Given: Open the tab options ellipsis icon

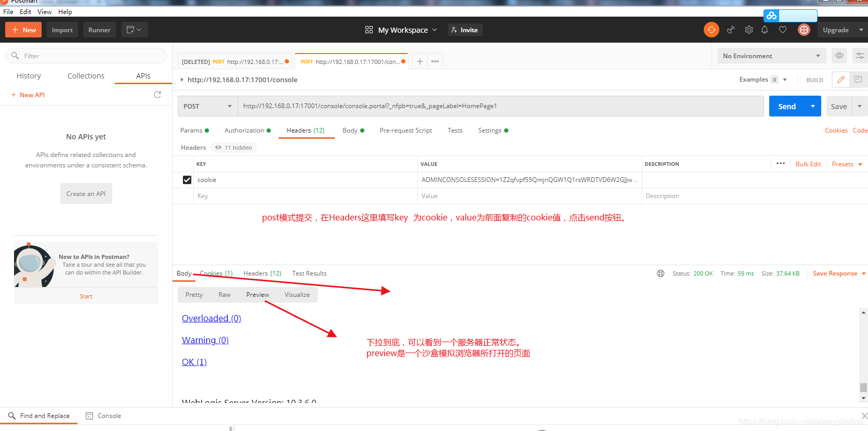Looking at the screenshot, I should tap(435, 61).
